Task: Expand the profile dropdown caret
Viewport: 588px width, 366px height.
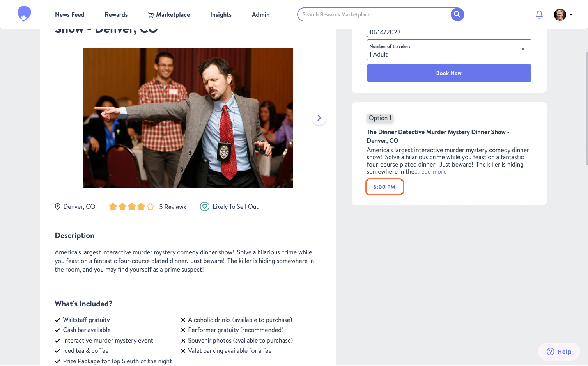Action: point(571,14)
